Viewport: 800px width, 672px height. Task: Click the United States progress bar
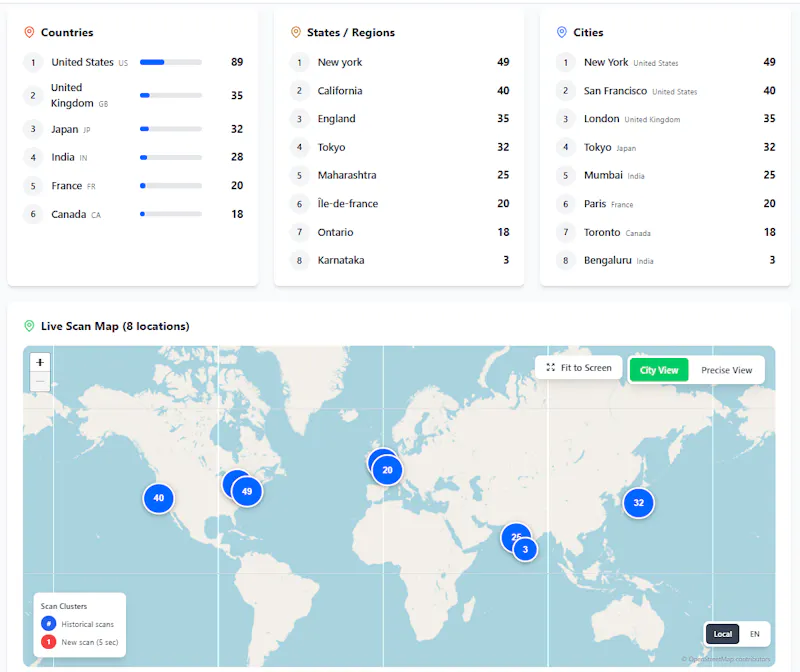point(171,62)
